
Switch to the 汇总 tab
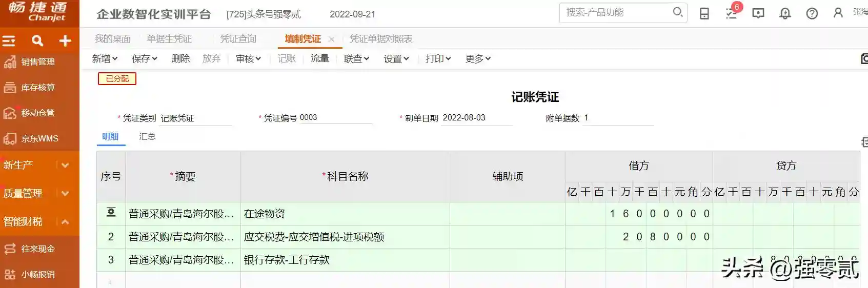[x=147, y=137]
